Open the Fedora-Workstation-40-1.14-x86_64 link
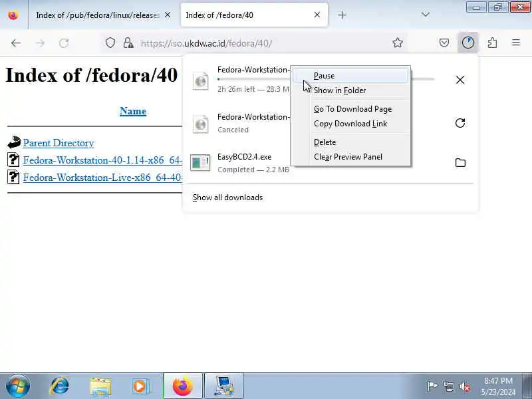Screen dimensions: 532x399 102,160
